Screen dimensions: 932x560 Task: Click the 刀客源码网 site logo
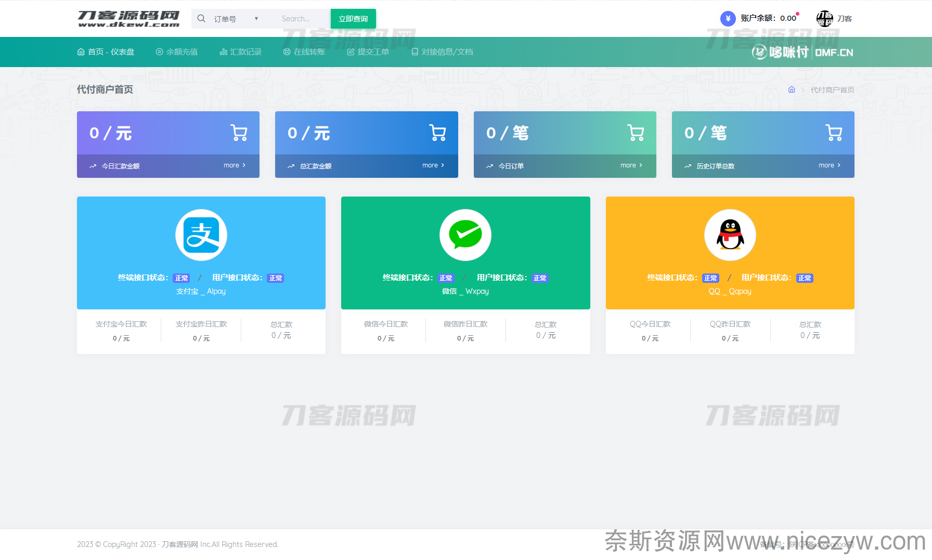click(128, 19)
